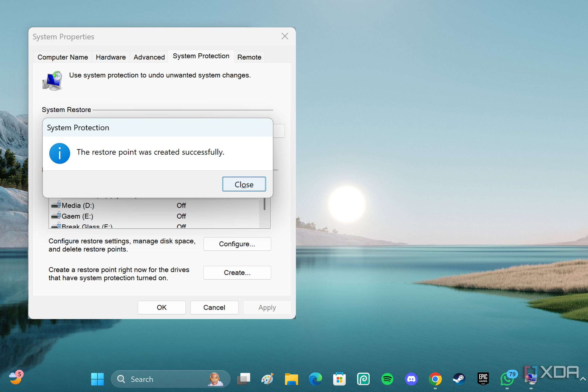Click Cancel in System Properties
The image size is (588, 392).
coord(214,307)
